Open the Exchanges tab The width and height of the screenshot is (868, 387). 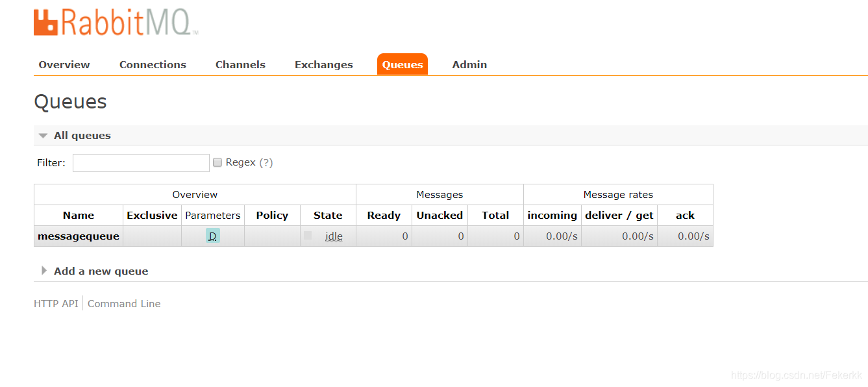coord(323,64)
